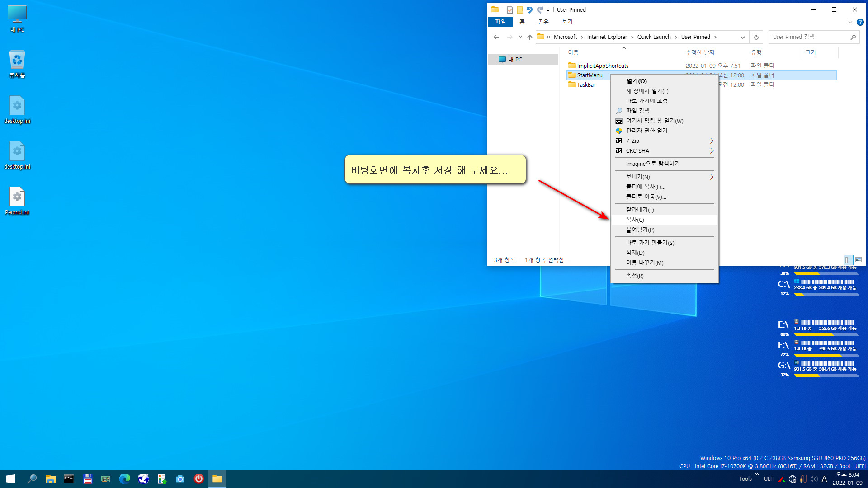This screenshot has width=868, height=488.
Task: Open Explorer help question mark icon
Action: pyautogui.click(x=860, y=22)
